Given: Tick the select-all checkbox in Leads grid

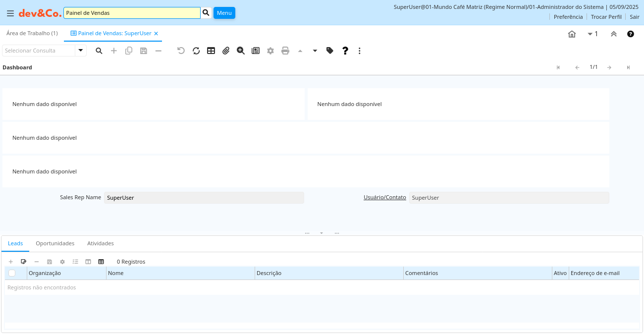Looking at the screenshot, I should coord(12,273).
